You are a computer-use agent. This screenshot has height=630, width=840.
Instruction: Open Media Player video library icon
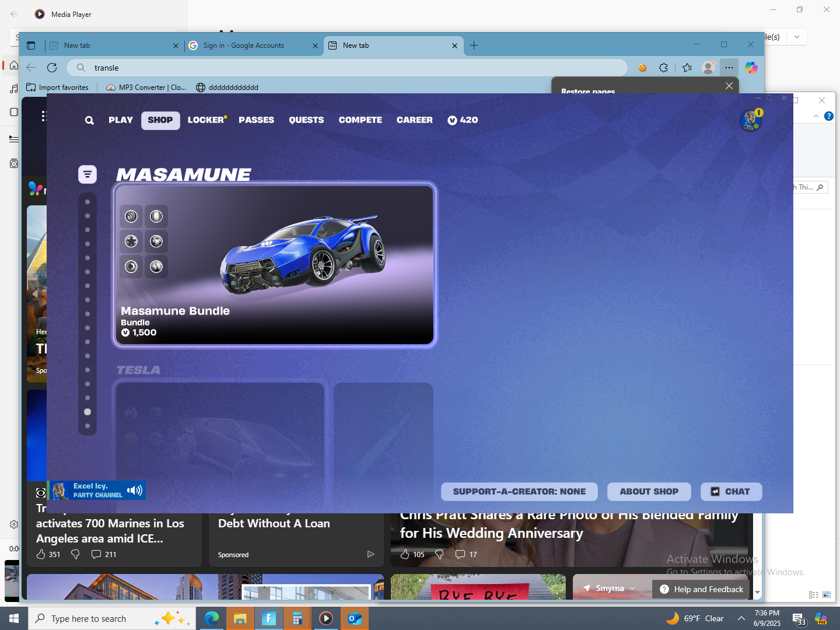click(14, 112)
